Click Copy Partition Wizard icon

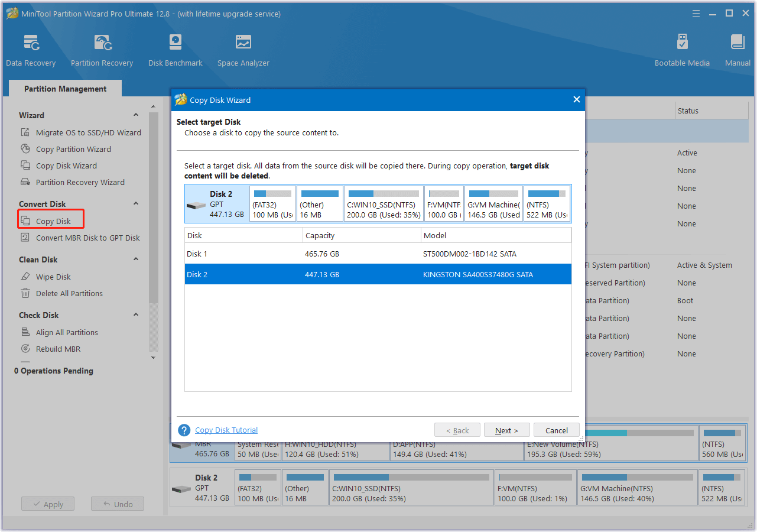click(25, 149)
